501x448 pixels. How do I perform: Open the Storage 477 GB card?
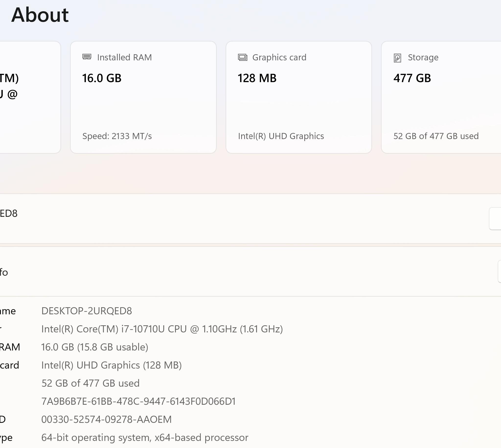click(441, 97)
